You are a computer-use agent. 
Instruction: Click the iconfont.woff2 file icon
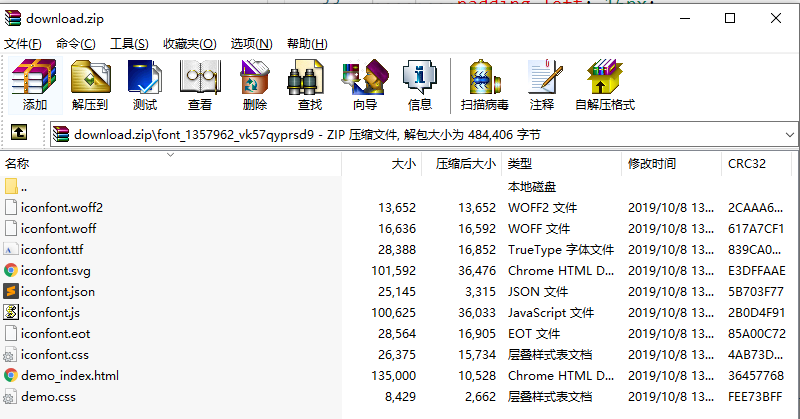click(x=11, y=207)
